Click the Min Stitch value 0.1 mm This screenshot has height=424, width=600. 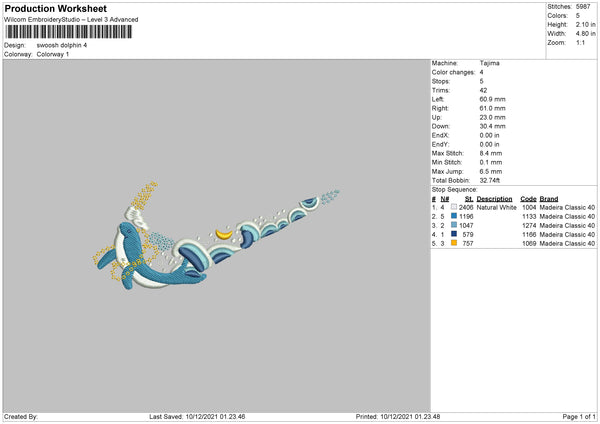click(491, 162)
